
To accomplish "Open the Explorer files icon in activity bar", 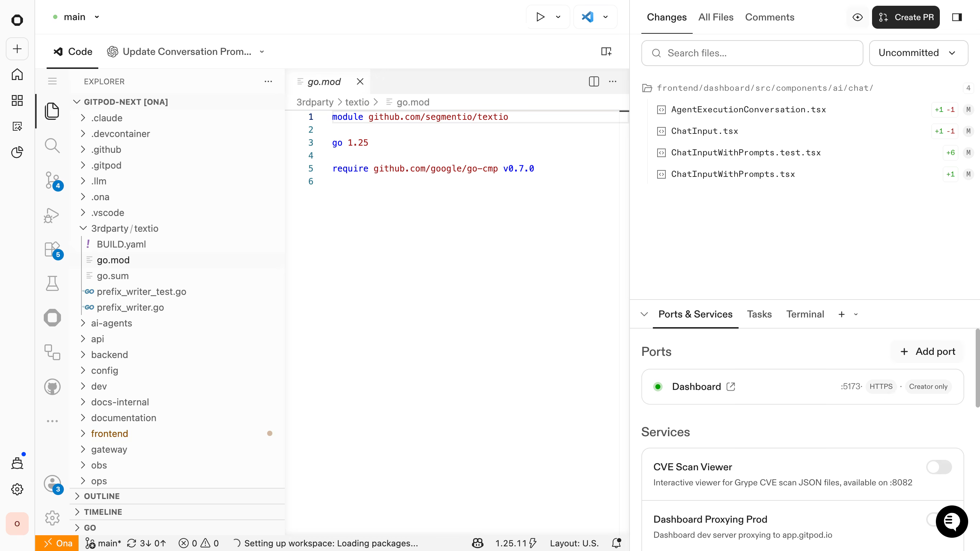I will click(52, 111).
